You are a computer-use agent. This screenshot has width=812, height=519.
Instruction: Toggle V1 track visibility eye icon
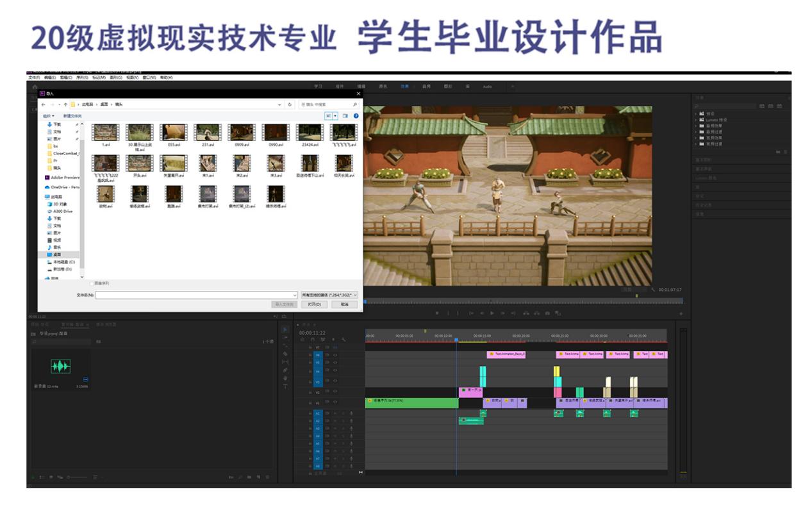335,403
